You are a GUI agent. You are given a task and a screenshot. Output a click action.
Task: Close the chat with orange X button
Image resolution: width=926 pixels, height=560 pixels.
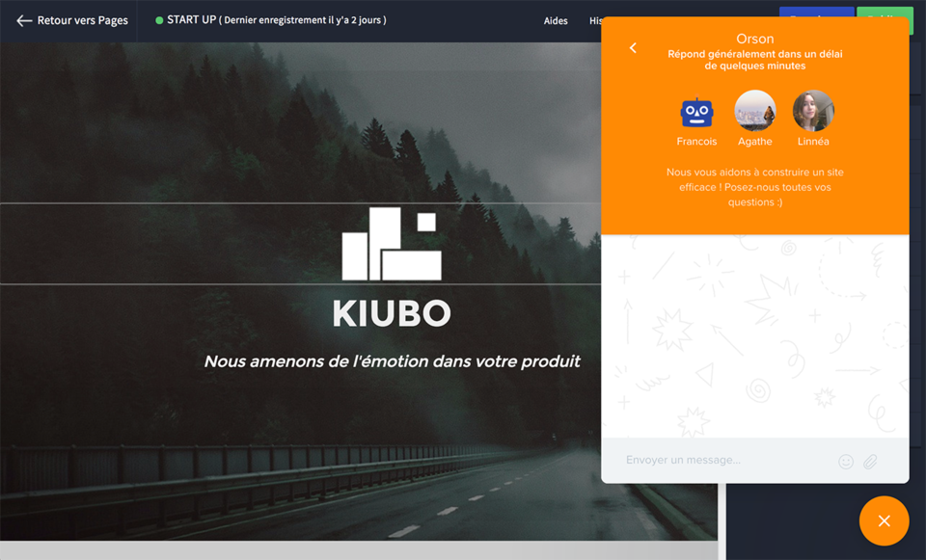point(884,520)
